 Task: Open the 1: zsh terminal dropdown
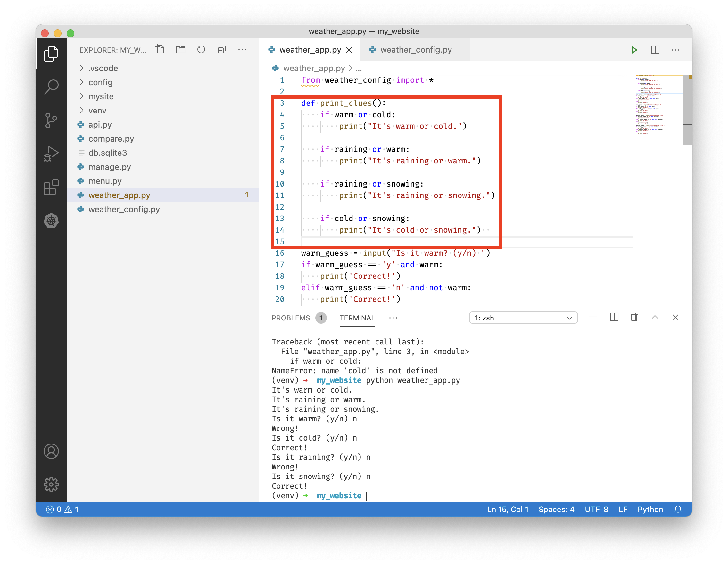pyautogui.click(x=523, y=318)
